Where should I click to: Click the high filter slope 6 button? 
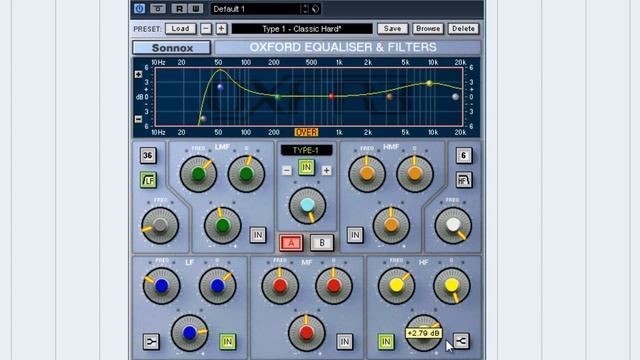point(464,156)
